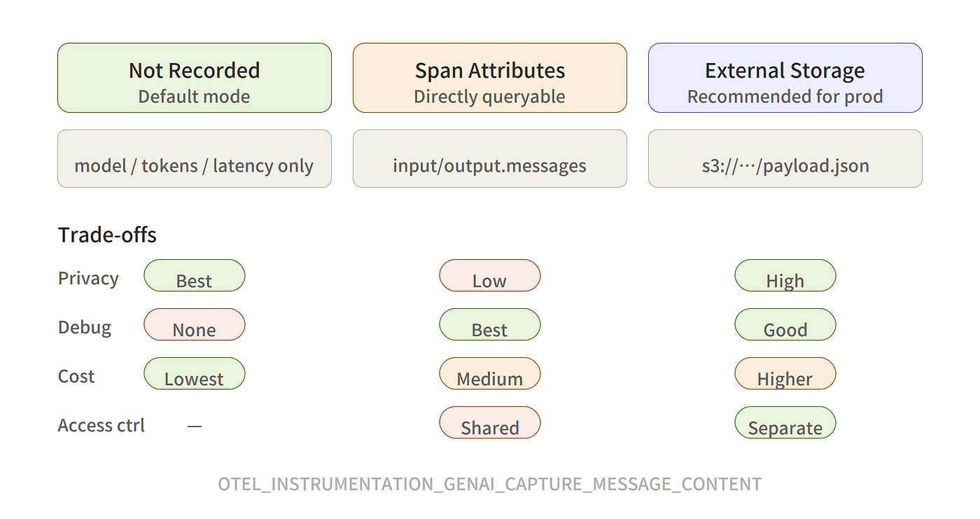Select the External Storage mode box
Image resolution: width=980 pixels, height=519 pixels.
[x=785, y=78]
